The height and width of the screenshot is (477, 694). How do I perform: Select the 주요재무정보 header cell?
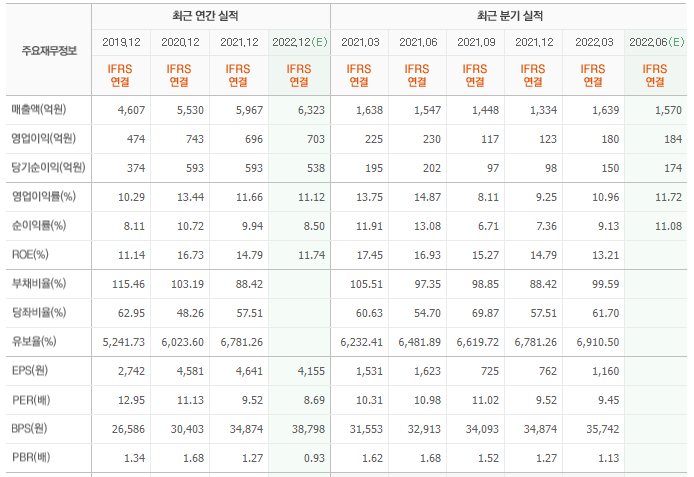(x=49, y=50)
